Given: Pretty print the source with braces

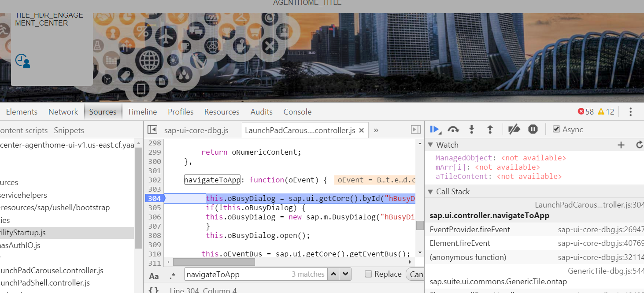Looking at the screenshot, I should pyautogui.click(x=153, y=290).
